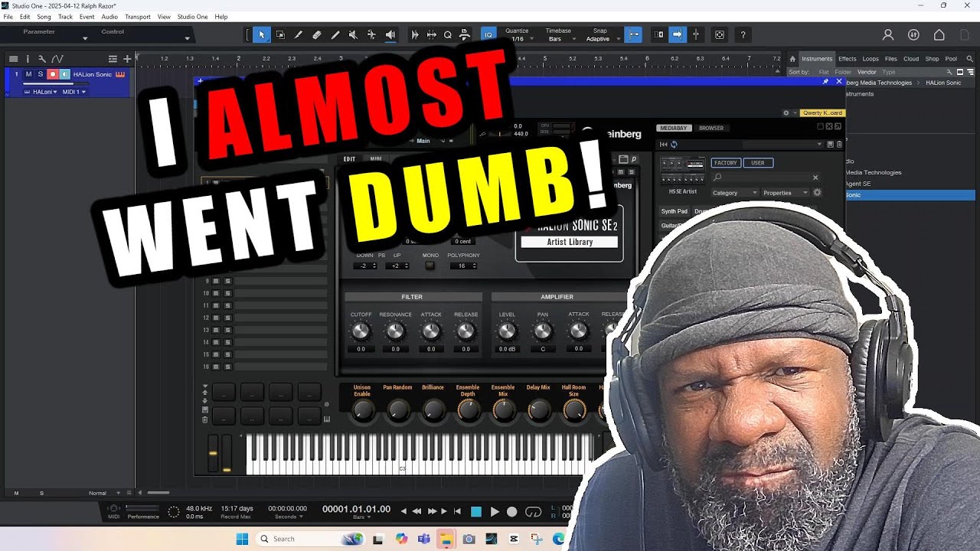Click the Hall Room Size knob

click(x=574, y=410)
